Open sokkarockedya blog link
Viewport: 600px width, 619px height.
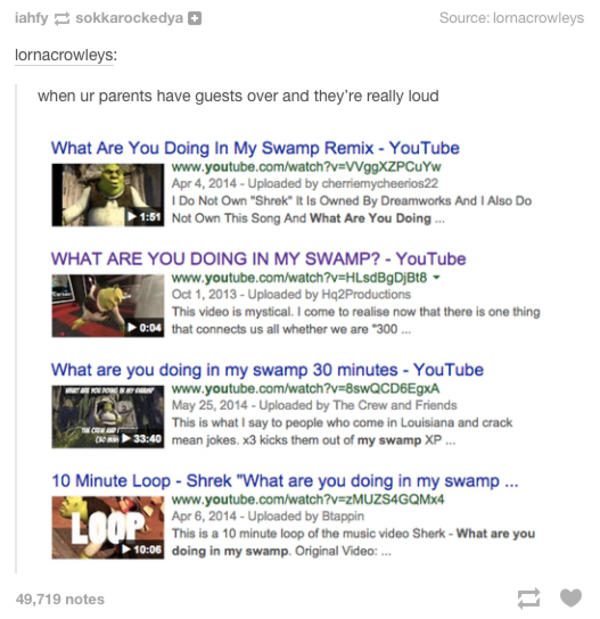tap(129, 18)
